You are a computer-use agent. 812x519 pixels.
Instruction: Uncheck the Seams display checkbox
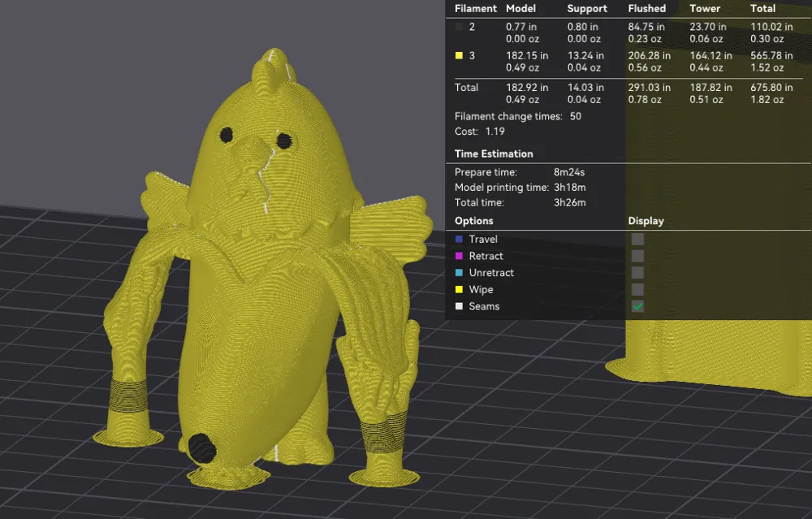pos(637,306)
